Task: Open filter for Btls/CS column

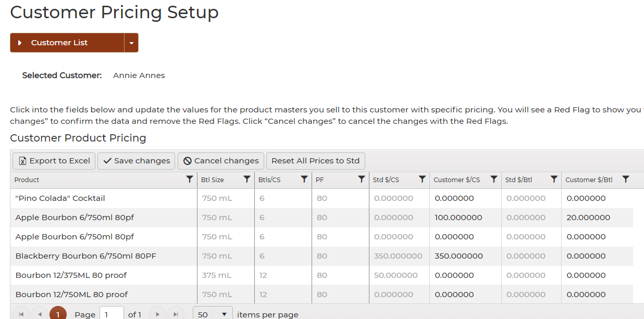Action: pos(304,179)
